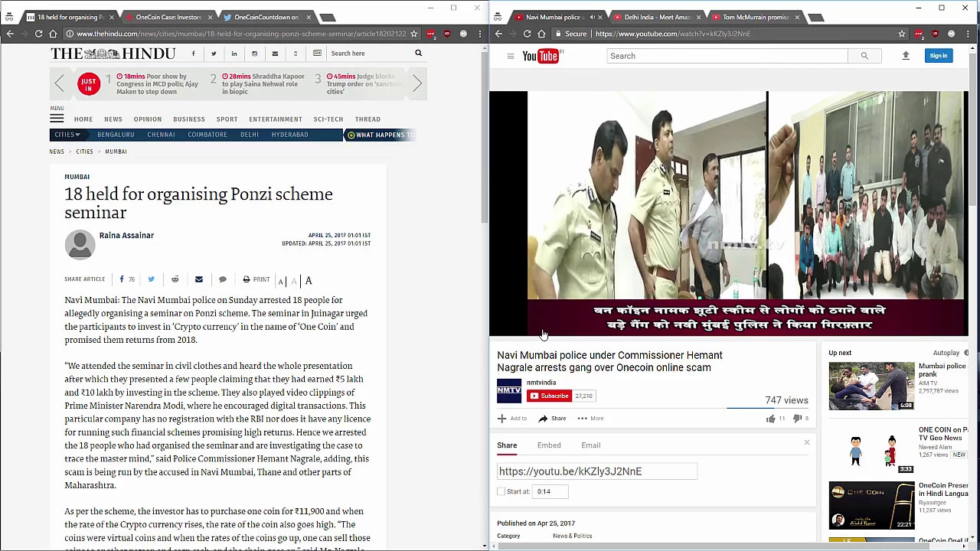Open the OPINION menu item
980x551 pixels.
click(148, 119)
